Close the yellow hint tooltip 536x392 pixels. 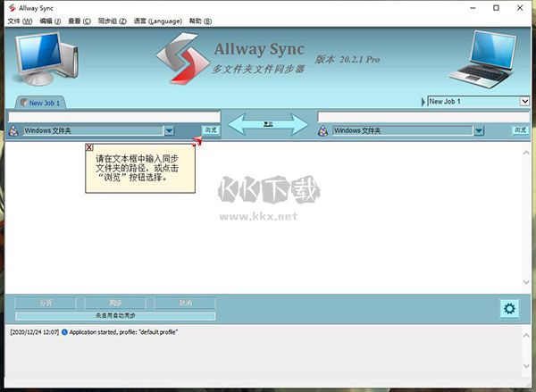(89, 147)
